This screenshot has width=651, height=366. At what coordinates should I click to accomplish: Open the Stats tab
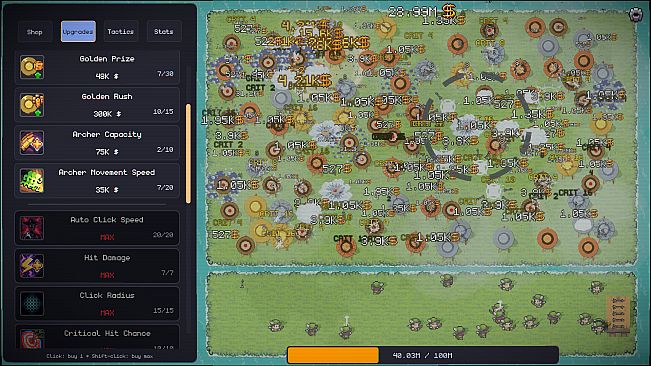(164, 32)
